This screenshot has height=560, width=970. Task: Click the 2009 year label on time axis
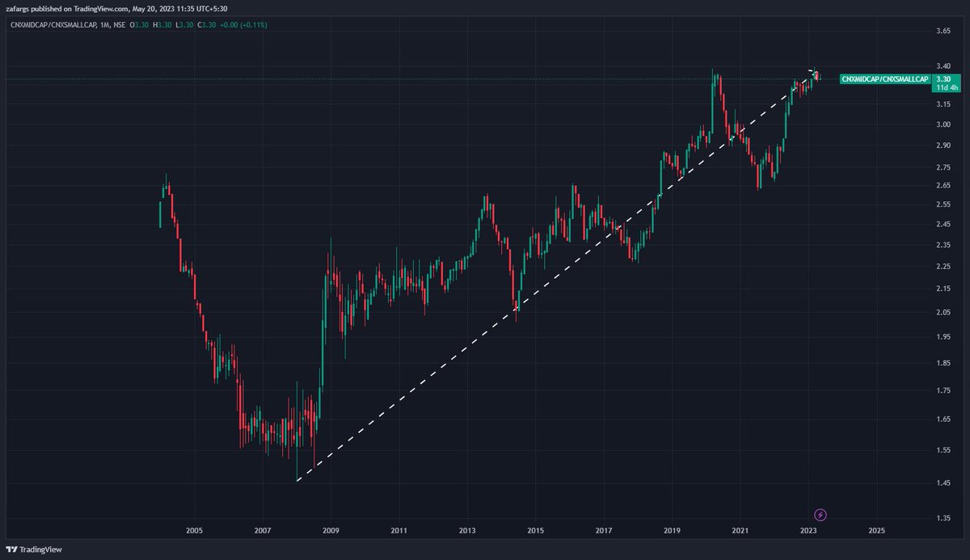(x=331, y=531)
